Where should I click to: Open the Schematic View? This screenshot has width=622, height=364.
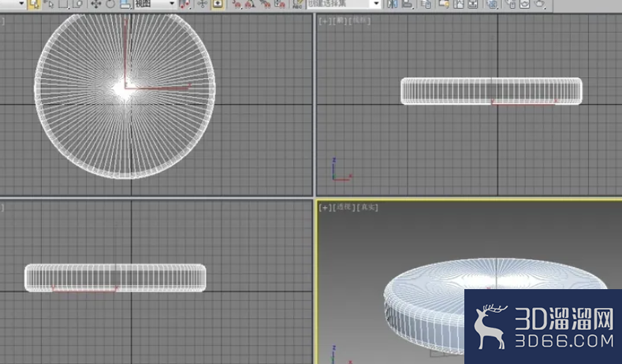click(x=473, y=4)
